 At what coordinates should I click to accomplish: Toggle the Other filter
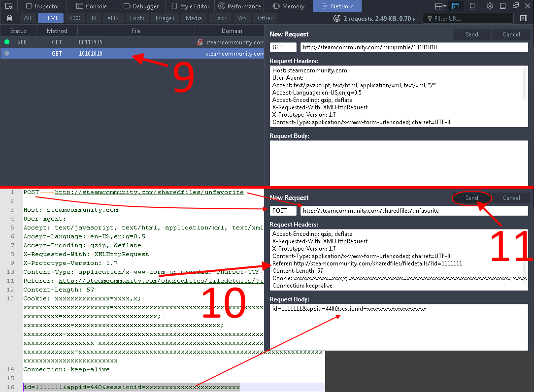tap(265, 18)
